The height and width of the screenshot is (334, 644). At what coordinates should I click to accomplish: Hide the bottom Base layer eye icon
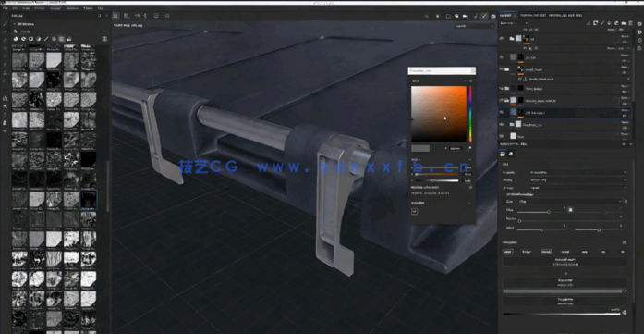point(502,136)
